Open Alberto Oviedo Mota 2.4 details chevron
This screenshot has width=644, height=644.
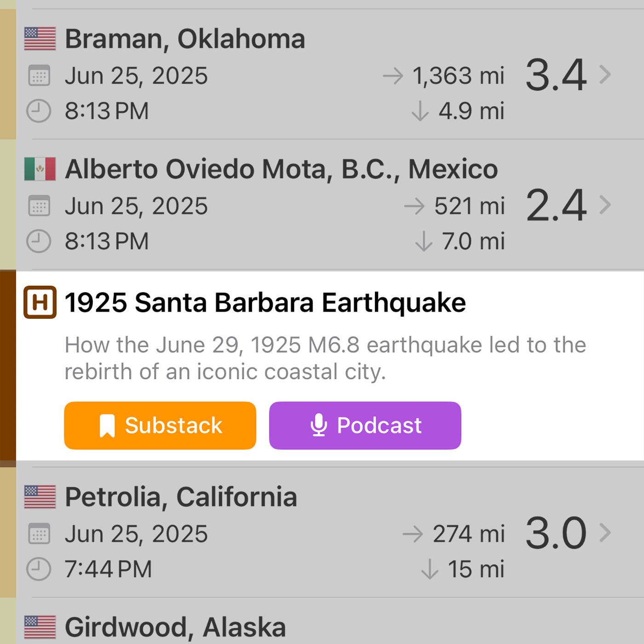[605, 205]
